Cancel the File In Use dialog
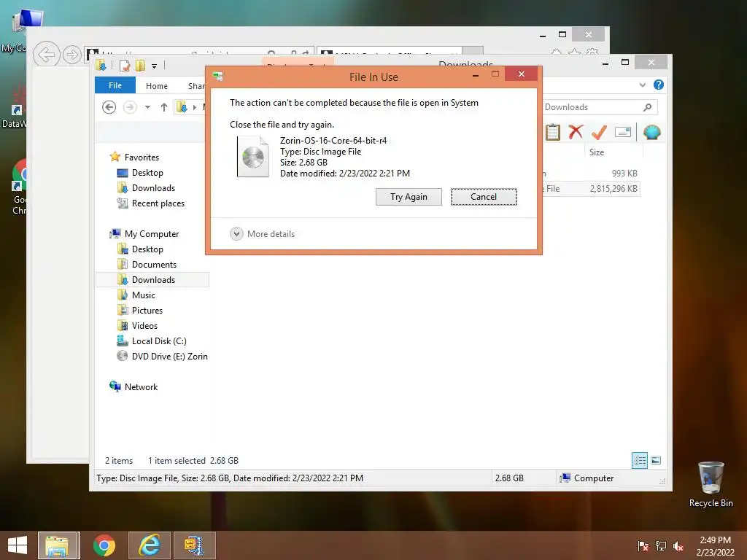The image size is (747, 560). pos(484,197)
